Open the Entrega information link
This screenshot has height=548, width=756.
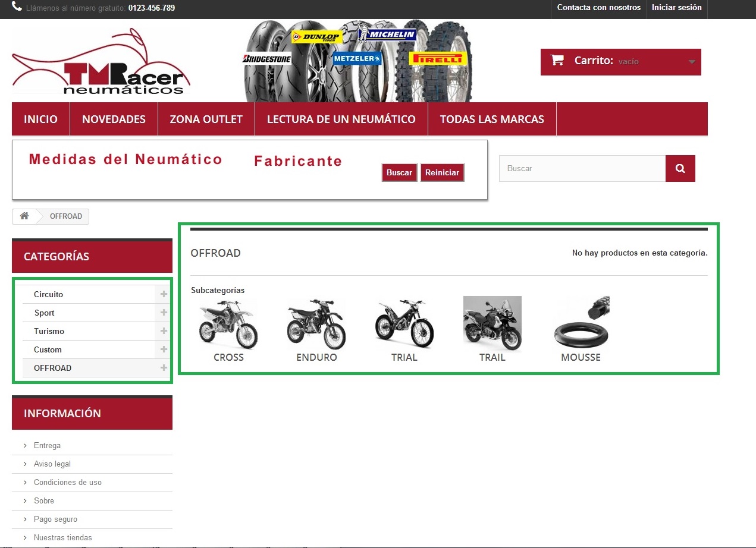click(47, 445)
